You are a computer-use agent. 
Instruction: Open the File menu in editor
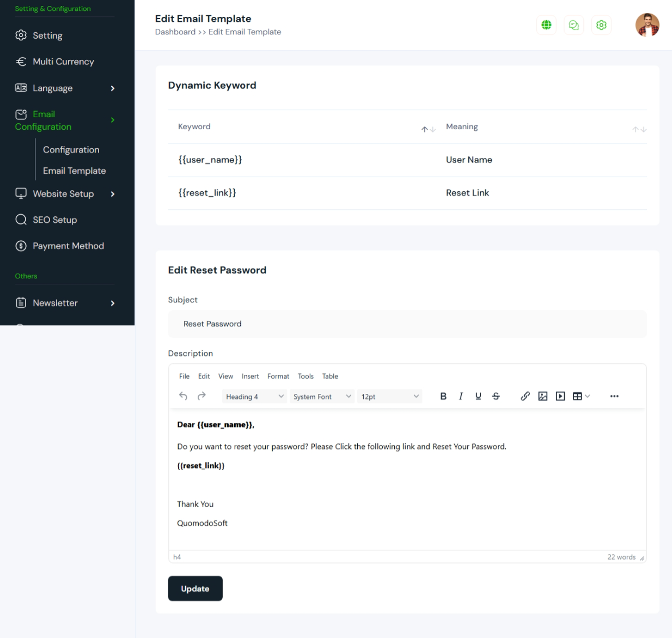point(184,376)
